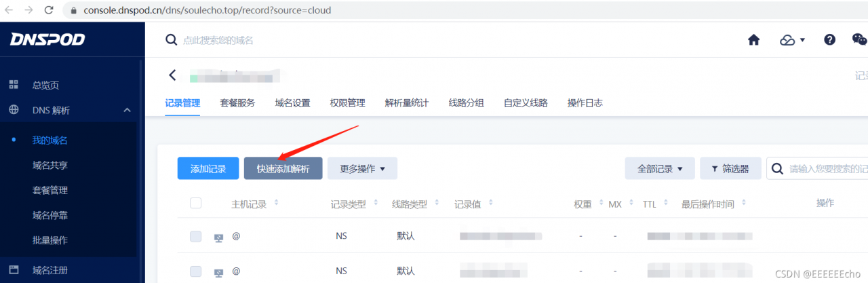Sort by 线路类型 column arrows
Screen dimensions: 868x283
pyautogui.click(x=437, y=203)
